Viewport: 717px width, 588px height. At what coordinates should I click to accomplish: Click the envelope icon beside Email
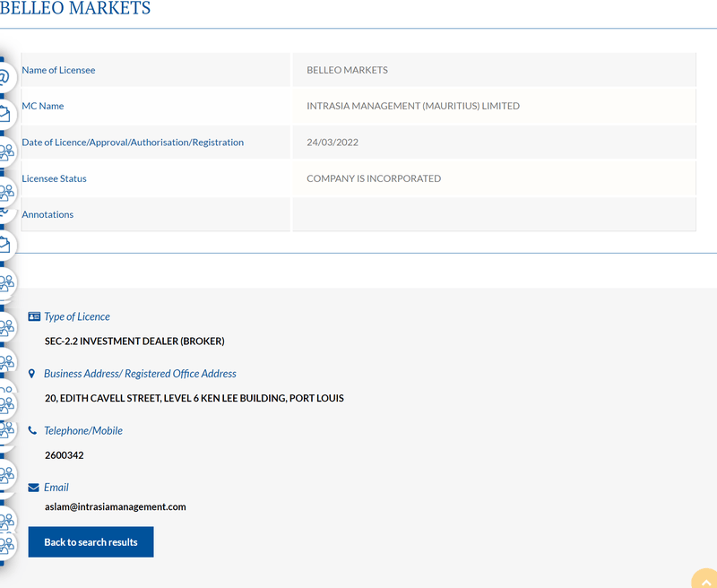click(x=33, y=488)
